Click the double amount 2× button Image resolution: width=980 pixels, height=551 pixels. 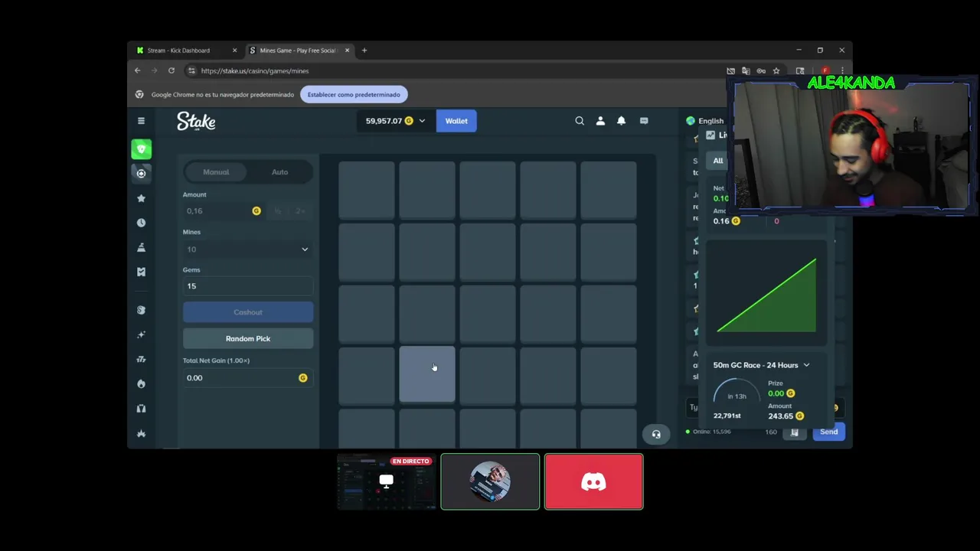299,211
